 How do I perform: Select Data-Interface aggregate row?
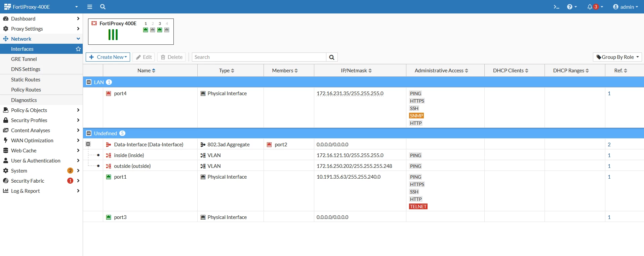coord(363,144)
